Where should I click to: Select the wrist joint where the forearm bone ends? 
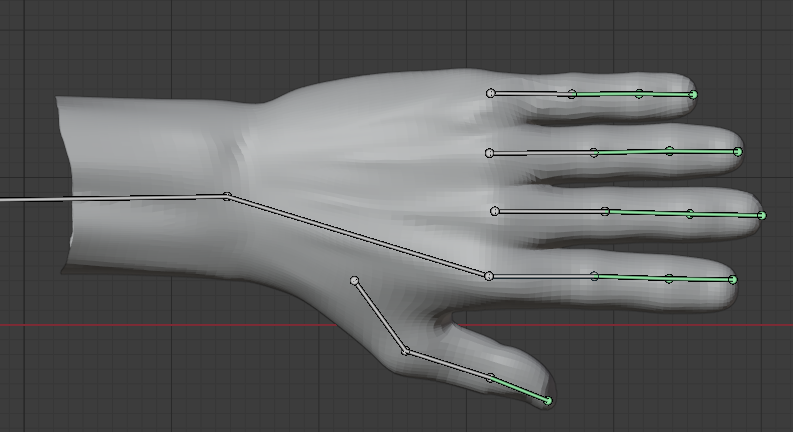click(227, 196)
